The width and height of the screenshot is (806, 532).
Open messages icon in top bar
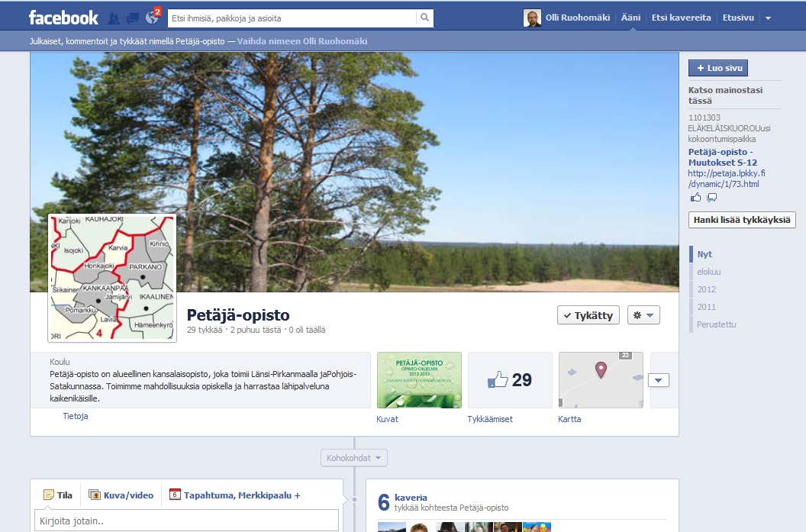pyautogui.click(x=133, y=18)
